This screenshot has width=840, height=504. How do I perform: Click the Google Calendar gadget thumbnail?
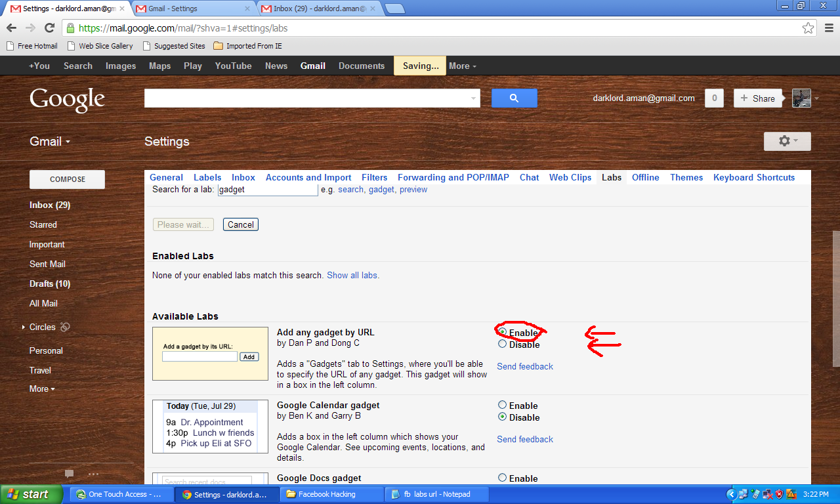click(210, 427)
